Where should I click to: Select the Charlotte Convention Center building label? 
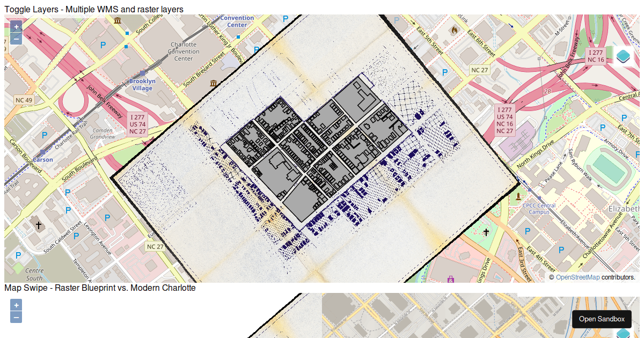coord(184,52)
